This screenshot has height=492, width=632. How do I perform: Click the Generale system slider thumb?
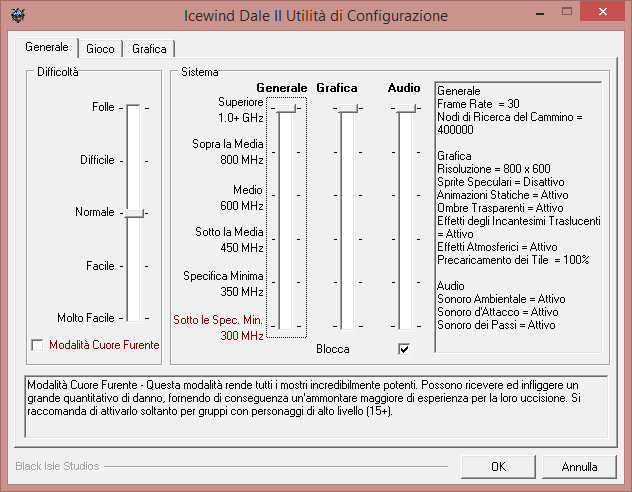click(x=287, y=108)
